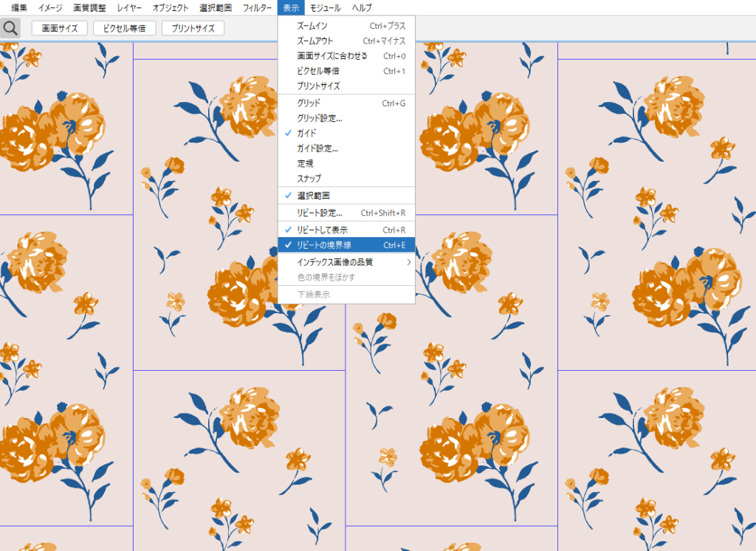This screenshot has width=756, height=551.
Task: Click the 画面サイズ button
Action: (59, 29)
